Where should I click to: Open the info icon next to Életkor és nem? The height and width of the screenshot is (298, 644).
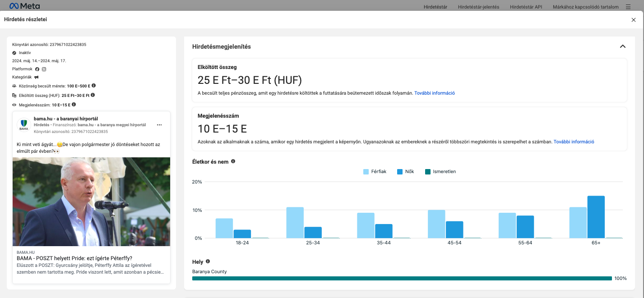(233, 161)
